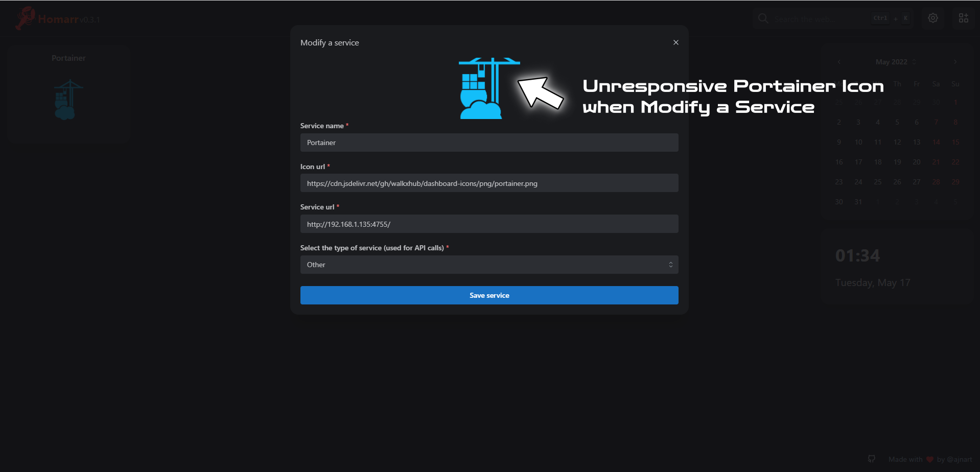The image size is (980, 472).
Task: Click the heart icon next to 'Made with'
Action: point(930,459)
